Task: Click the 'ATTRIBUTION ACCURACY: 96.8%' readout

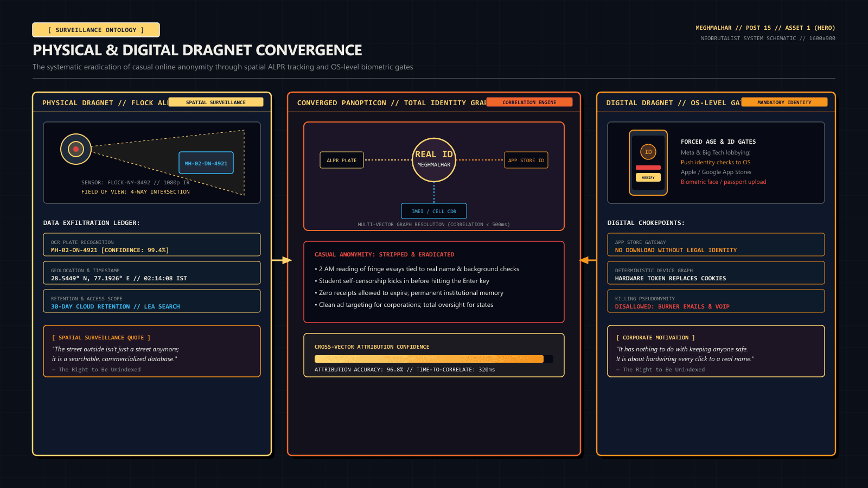Action: click(x=405, y=369)
